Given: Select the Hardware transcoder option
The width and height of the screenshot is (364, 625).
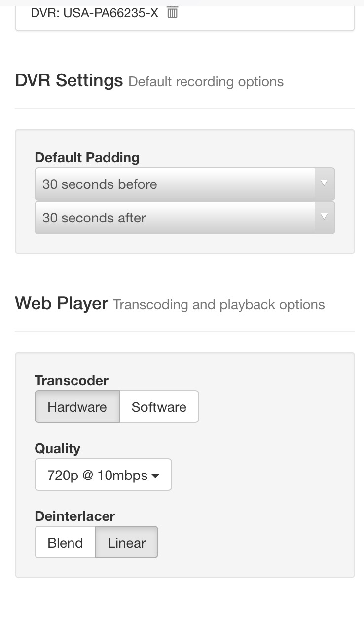Looking at the screenshot, I should click(77, 407).
